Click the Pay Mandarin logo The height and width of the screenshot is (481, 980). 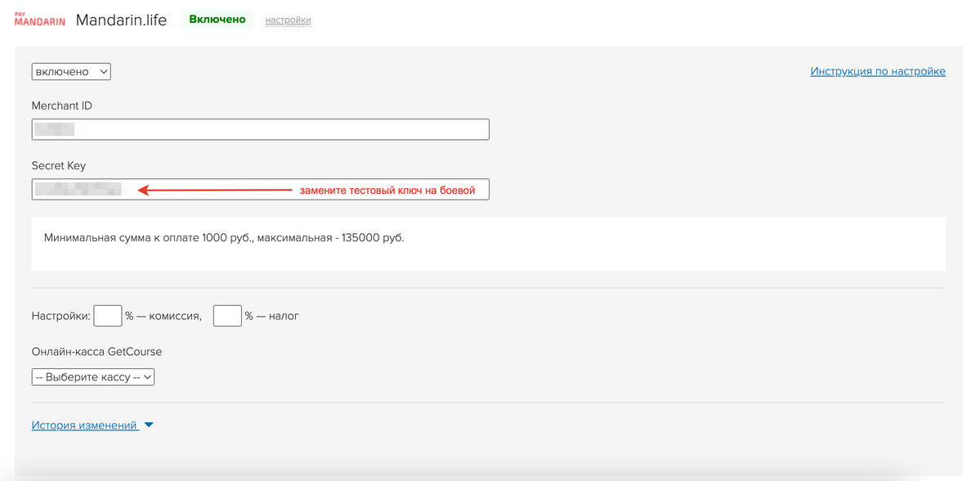(x=39, y=20)
